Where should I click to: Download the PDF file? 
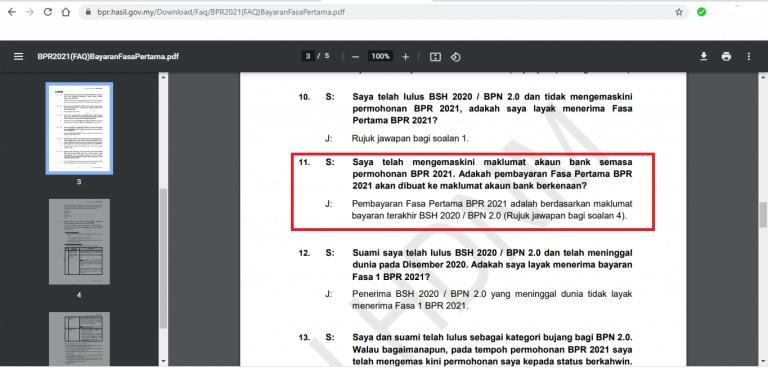click(703, 56)
